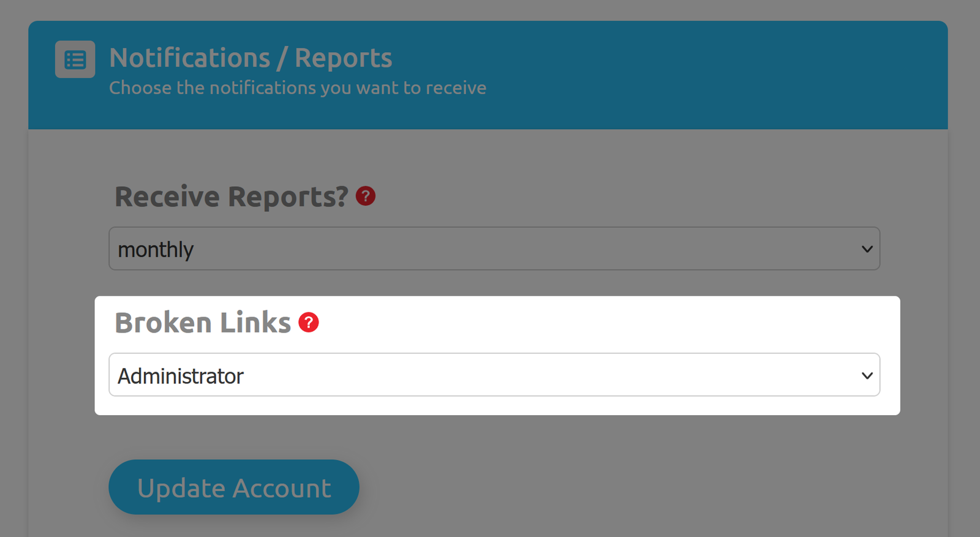Click the Receive Reports? heading
980x537 pixels.
[x=232, y=196]
